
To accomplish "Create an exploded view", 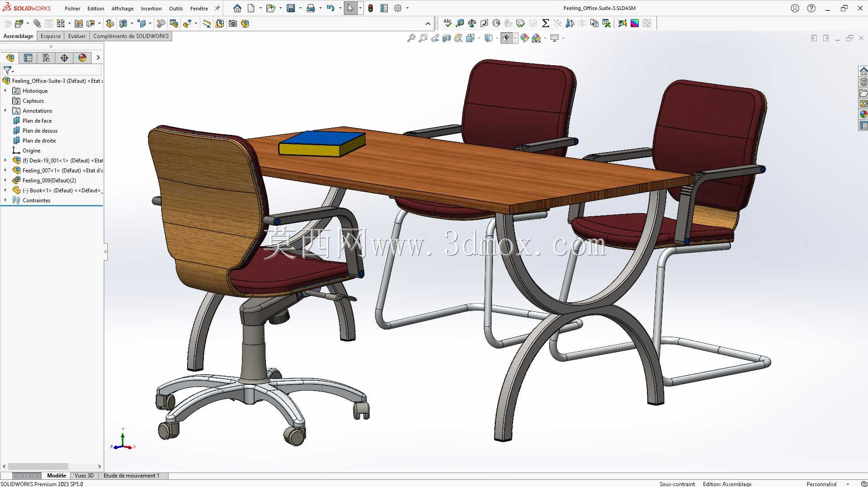I will 187,24.
